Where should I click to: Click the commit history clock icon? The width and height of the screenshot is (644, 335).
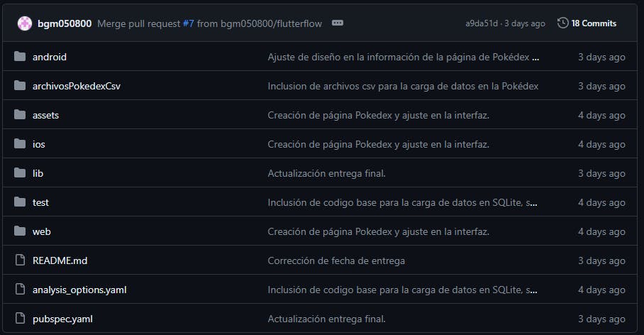(563, 23)
